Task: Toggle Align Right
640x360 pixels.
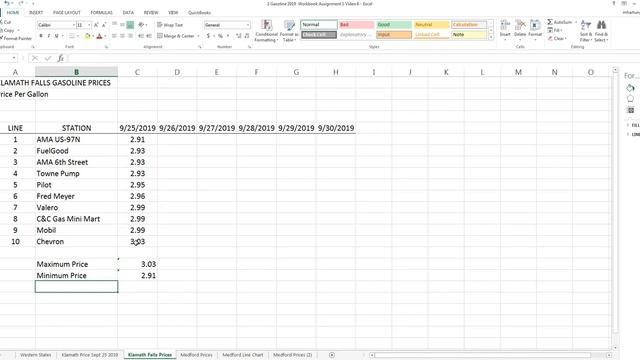Action: tap(130, 36)
